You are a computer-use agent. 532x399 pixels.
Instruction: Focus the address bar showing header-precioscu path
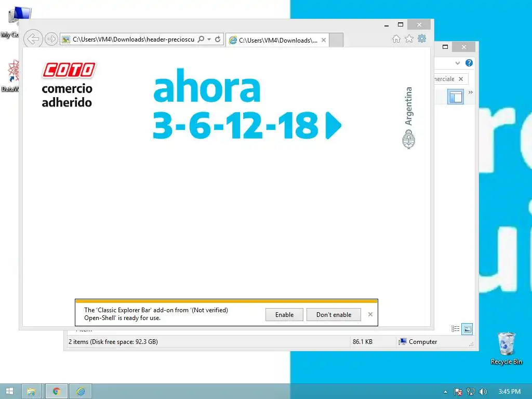tap(133, 39)
